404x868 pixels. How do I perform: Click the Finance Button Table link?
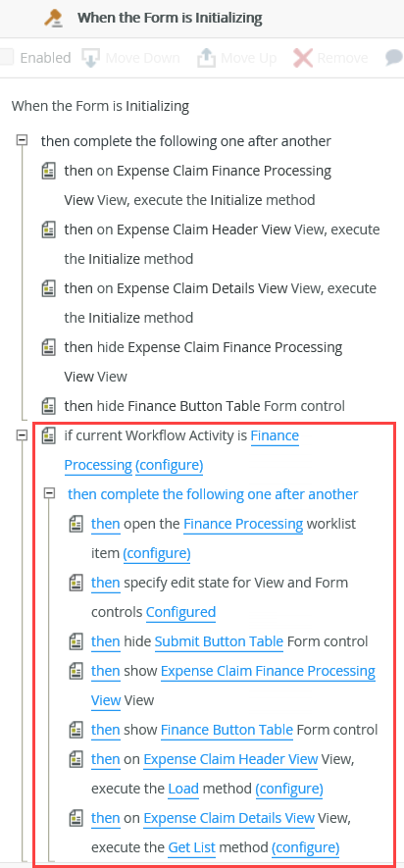(227, 730)
